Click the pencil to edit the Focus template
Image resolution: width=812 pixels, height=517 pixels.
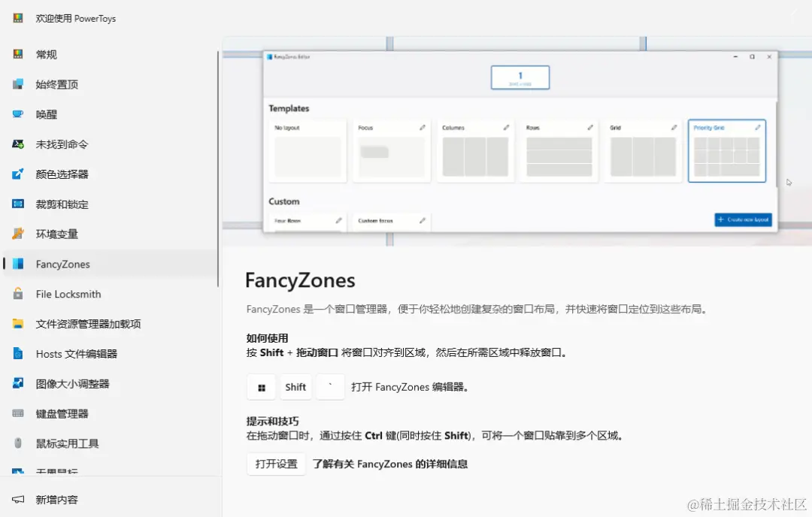pos(421,127)
